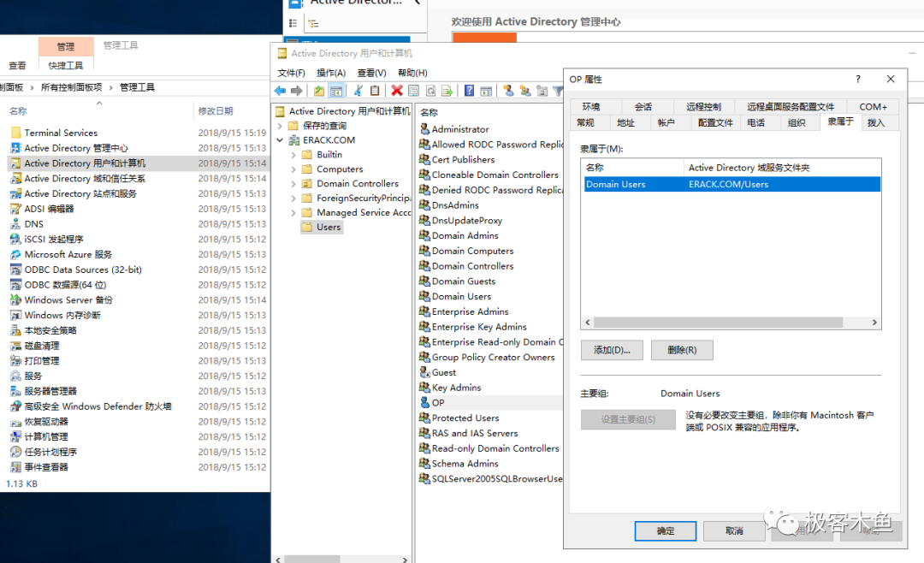Select Active Directory 域和信任关系 file

point(84,179)
